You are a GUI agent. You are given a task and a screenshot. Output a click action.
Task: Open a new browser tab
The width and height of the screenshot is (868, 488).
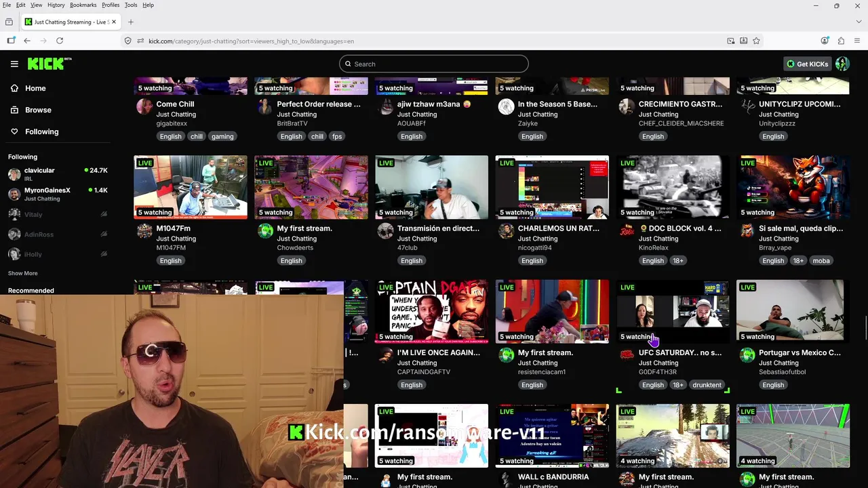(131, 22)
